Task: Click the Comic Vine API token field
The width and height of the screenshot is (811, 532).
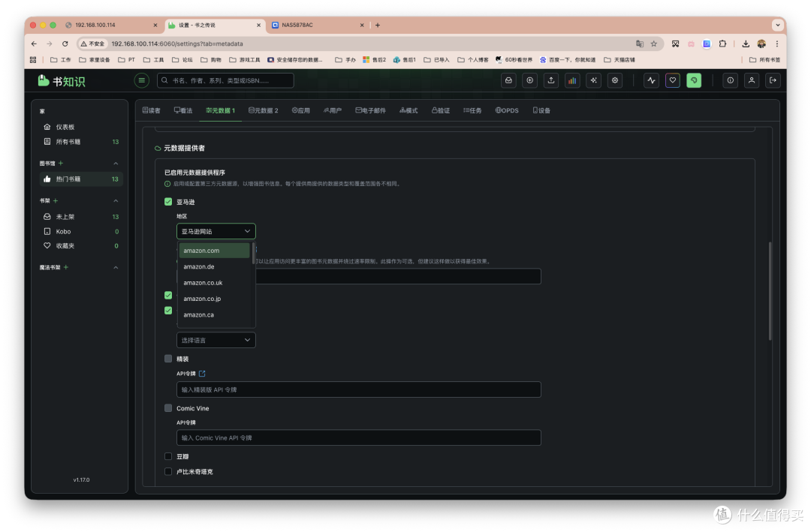Action: (358, 438)
